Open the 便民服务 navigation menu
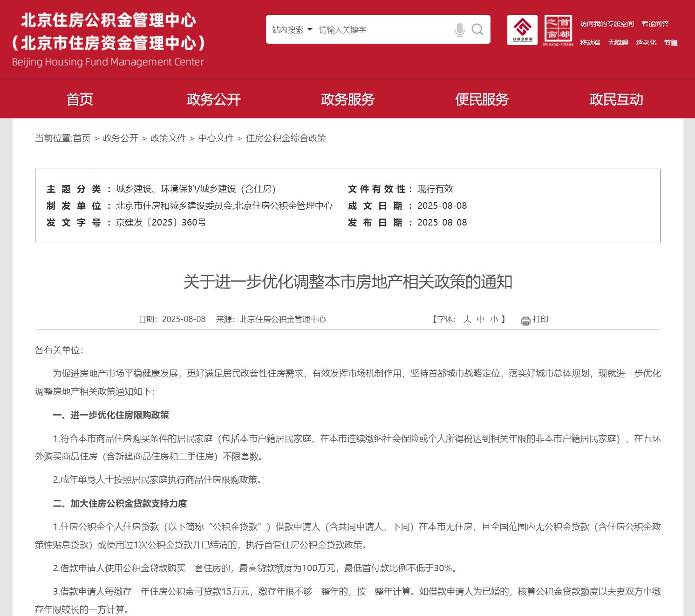 [482, 99]
